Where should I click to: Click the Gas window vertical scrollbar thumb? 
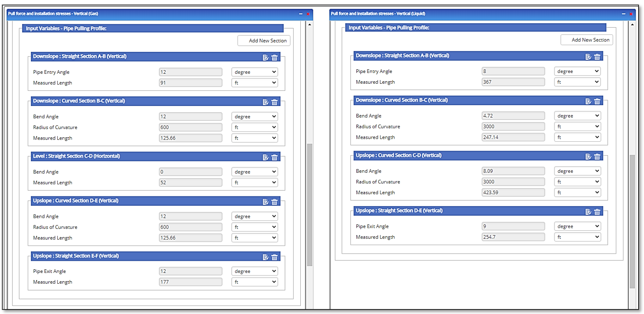(309, 205)
